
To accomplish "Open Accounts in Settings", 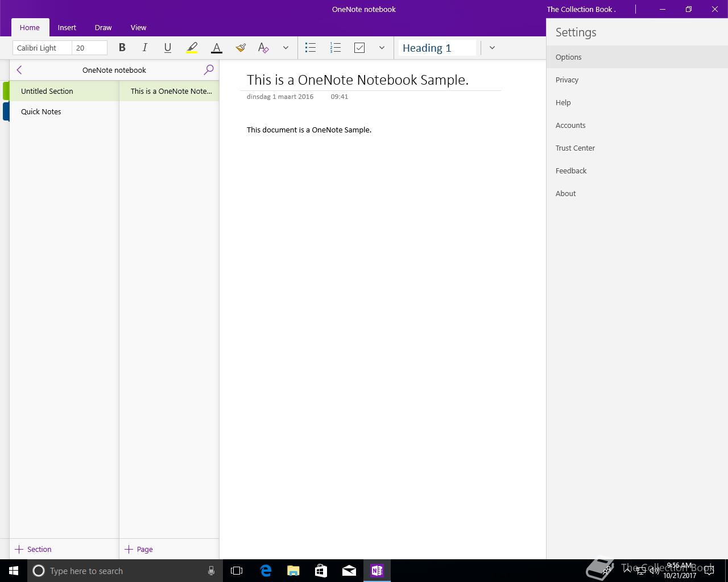I will 637,125.
